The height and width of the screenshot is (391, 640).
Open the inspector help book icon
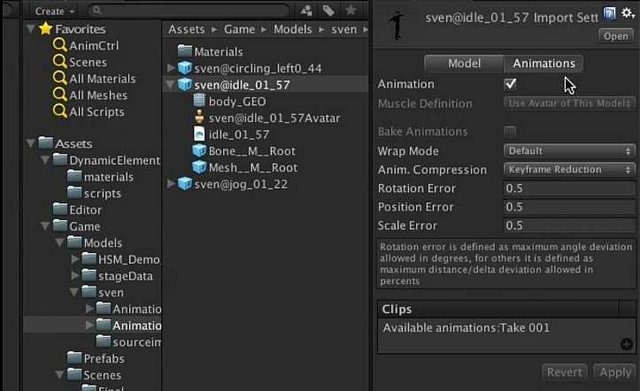[609, 14]
